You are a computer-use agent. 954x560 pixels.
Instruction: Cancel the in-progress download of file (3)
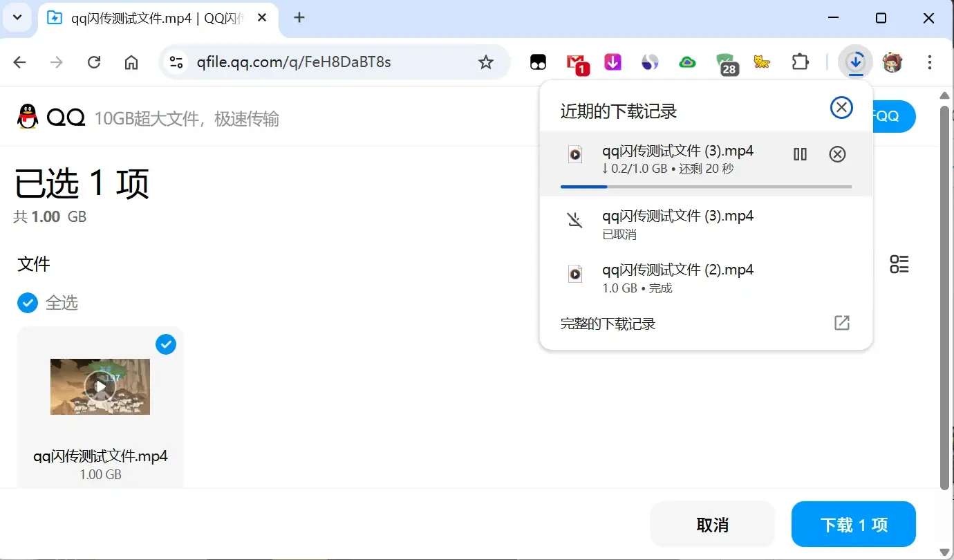[x=837, y=154]
